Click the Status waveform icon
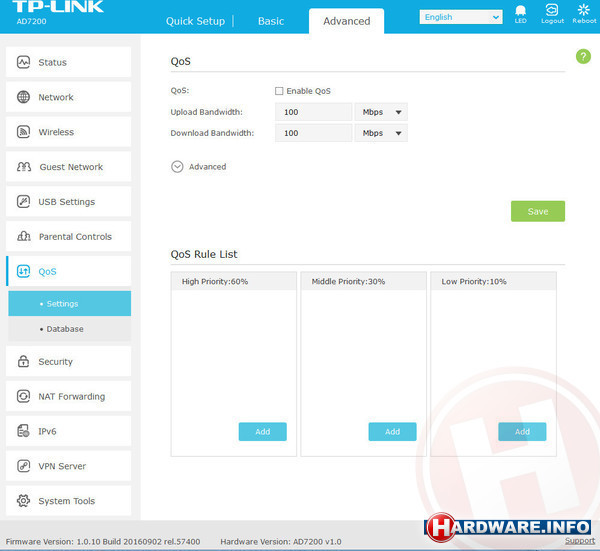Viewport: 600px width, 551px height. (23, 62)
